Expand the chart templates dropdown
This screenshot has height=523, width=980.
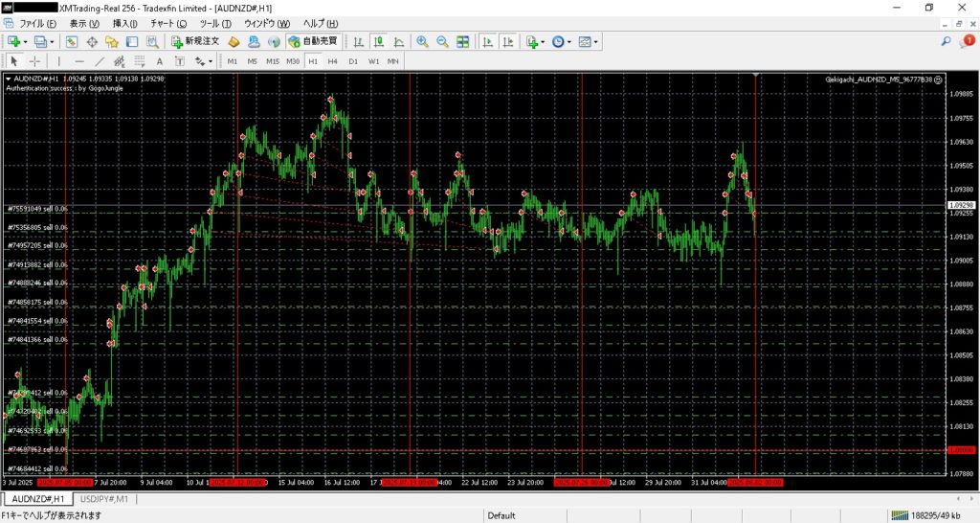597,42
